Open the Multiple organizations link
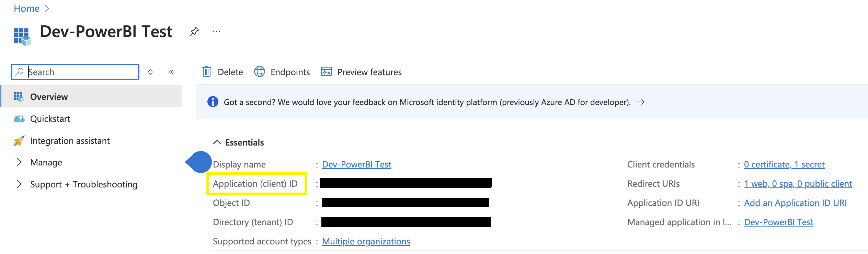This screenshot has height=254, width=868. (x=366, y=242)
